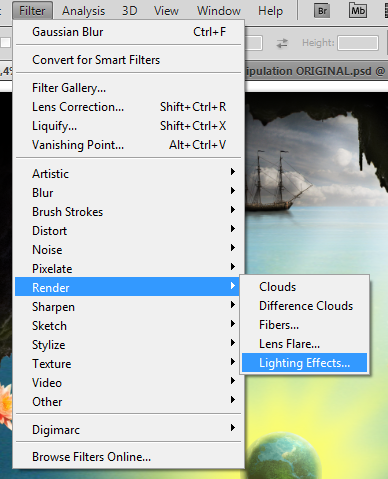This screenshot has width=388, height=479.
Task: Swap width and height arrows icon
Action: pyautogui.click(x=282, y=43)
